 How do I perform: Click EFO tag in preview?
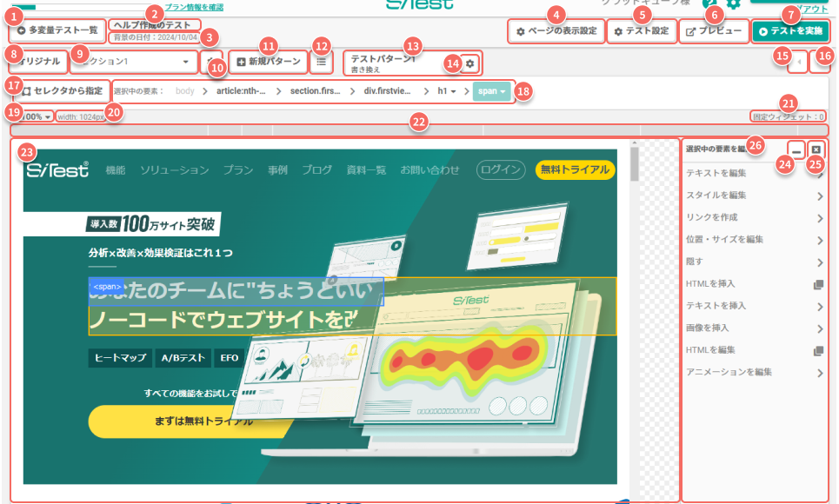pos(229,358)
